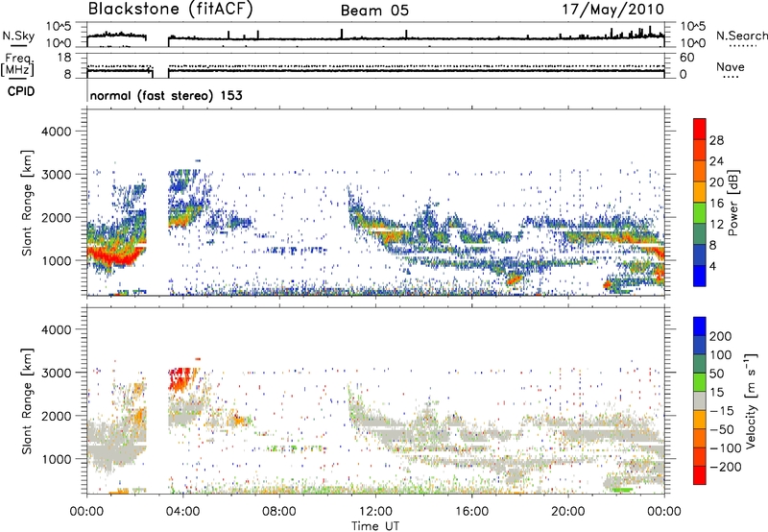Click the red velocity patch near 04:00
Image resolution: width=768 pixels, height=532 pixels.
[x=182, y=378]
